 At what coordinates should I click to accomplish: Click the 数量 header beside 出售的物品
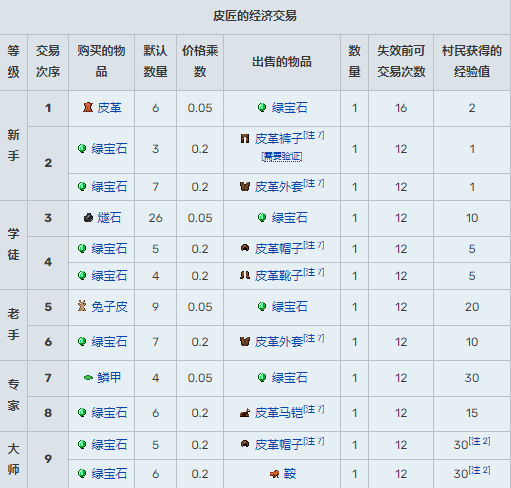(354, 61)
